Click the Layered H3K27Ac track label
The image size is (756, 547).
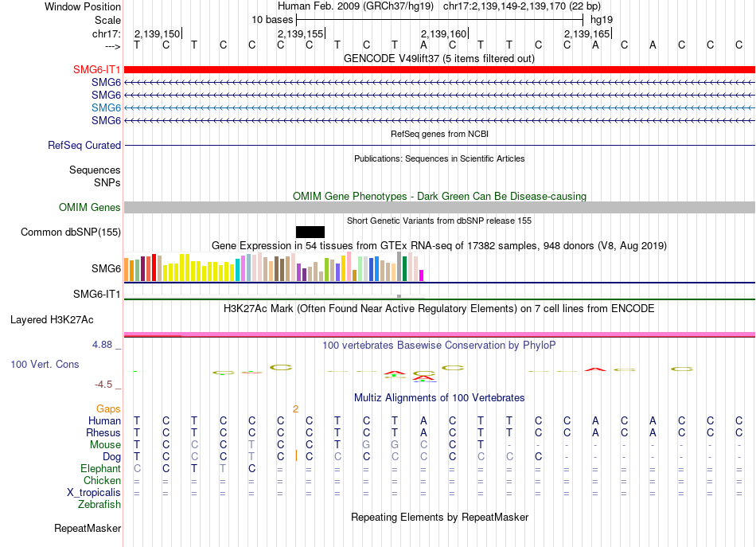tap(52, 320)
